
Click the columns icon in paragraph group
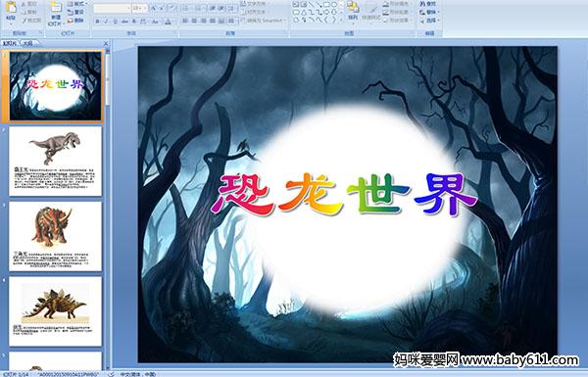coord(231,21)
